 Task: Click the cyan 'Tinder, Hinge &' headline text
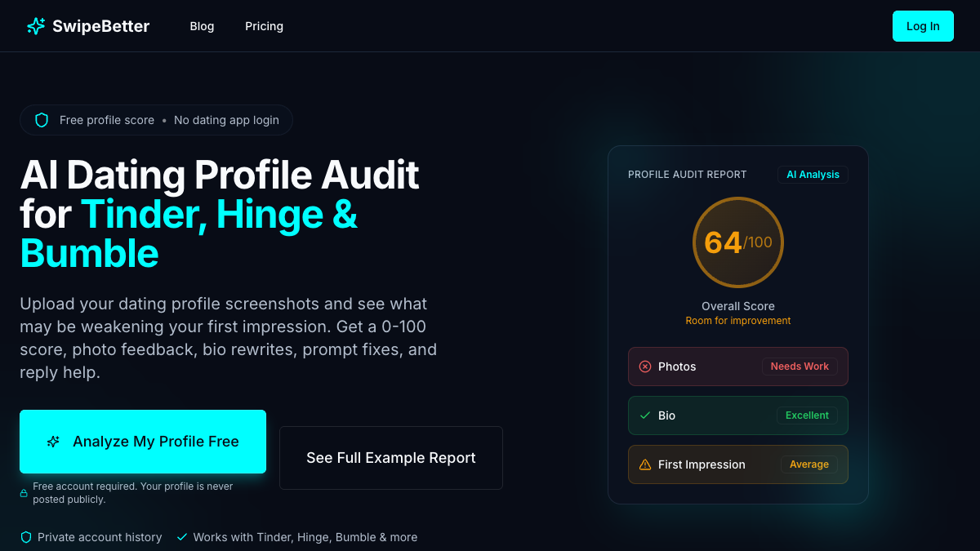coord(220,214)
